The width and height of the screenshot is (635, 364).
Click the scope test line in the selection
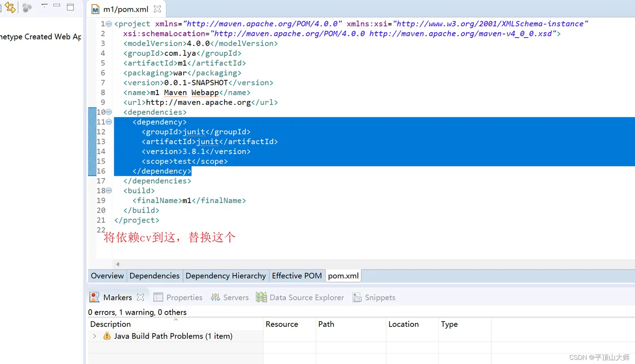point(185,161)
